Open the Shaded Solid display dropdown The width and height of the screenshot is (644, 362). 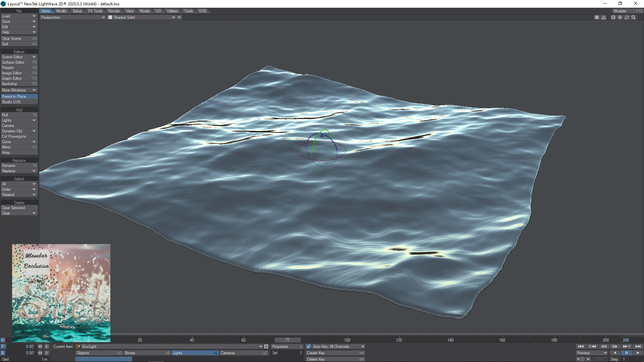coord(142,17)
